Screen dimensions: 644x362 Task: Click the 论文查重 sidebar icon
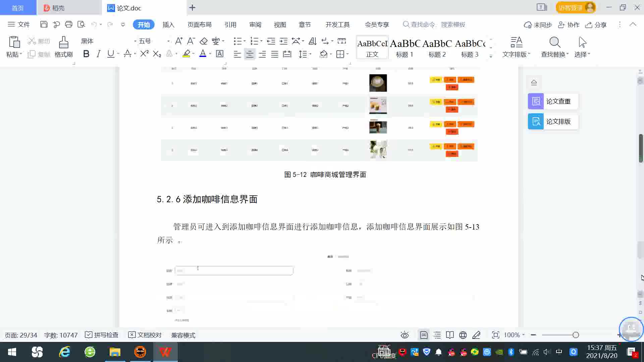(536, 101)
